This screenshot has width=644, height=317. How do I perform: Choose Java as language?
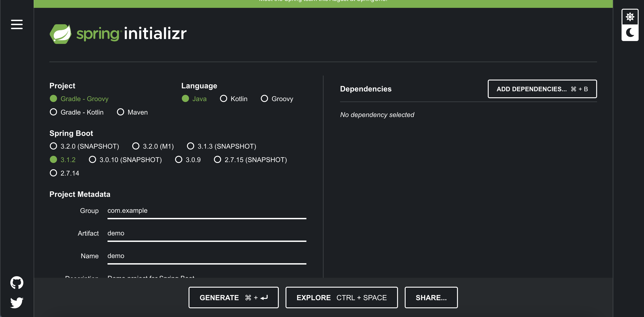click(x=194, y=99)
